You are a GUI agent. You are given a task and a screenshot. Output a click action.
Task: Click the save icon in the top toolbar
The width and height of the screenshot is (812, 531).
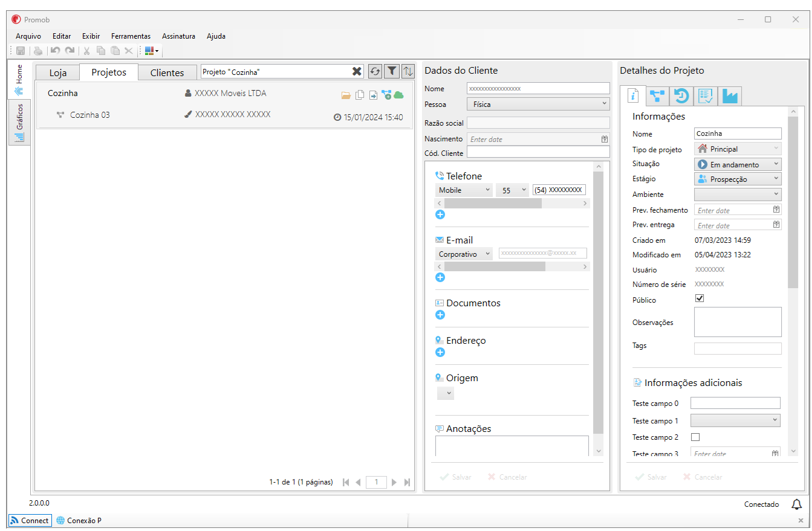(21, 51)
